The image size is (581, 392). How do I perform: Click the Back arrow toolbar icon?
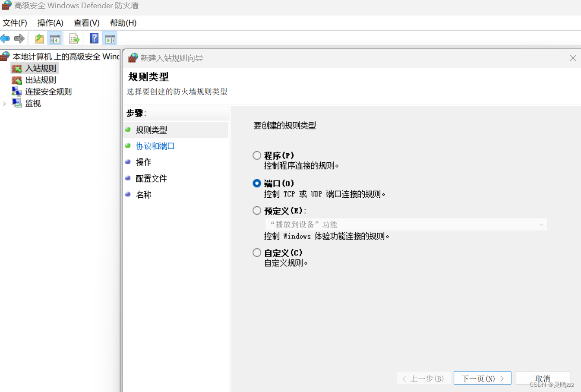tap(5, 39)
